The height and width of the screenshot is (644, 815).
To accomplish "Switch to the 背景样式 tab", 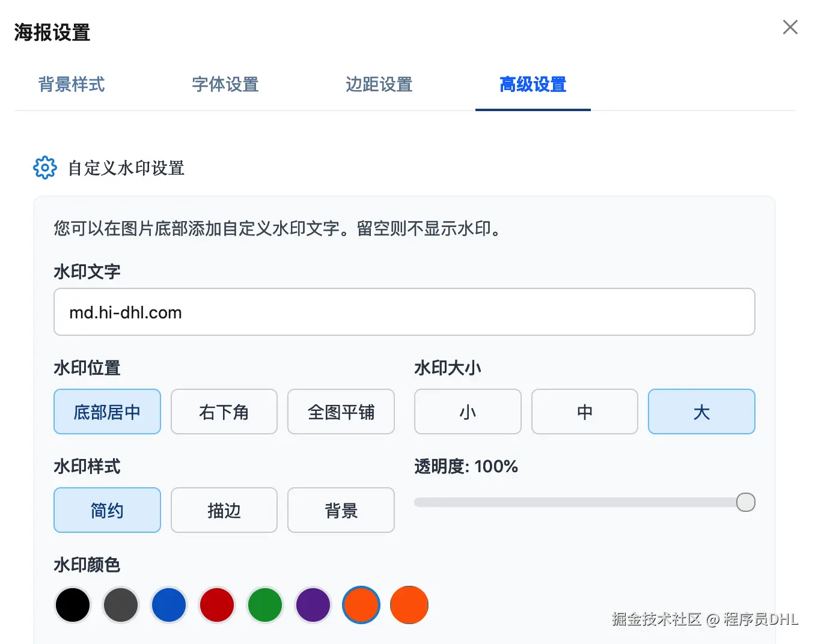I will coord(72,85).
